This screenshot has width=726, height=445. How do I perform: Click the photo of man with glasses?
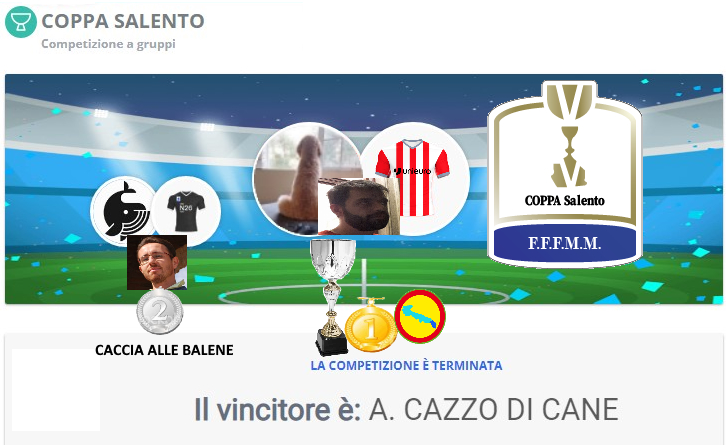tap(157, 263)
